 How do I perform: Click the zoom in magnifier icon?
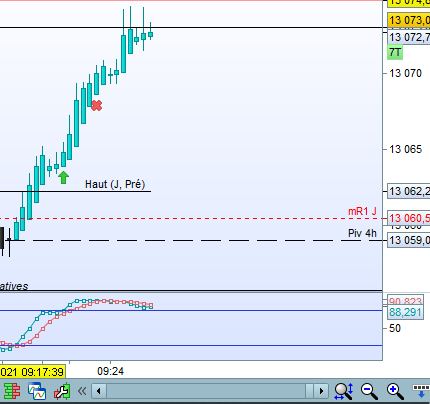(x=395, y=391)
